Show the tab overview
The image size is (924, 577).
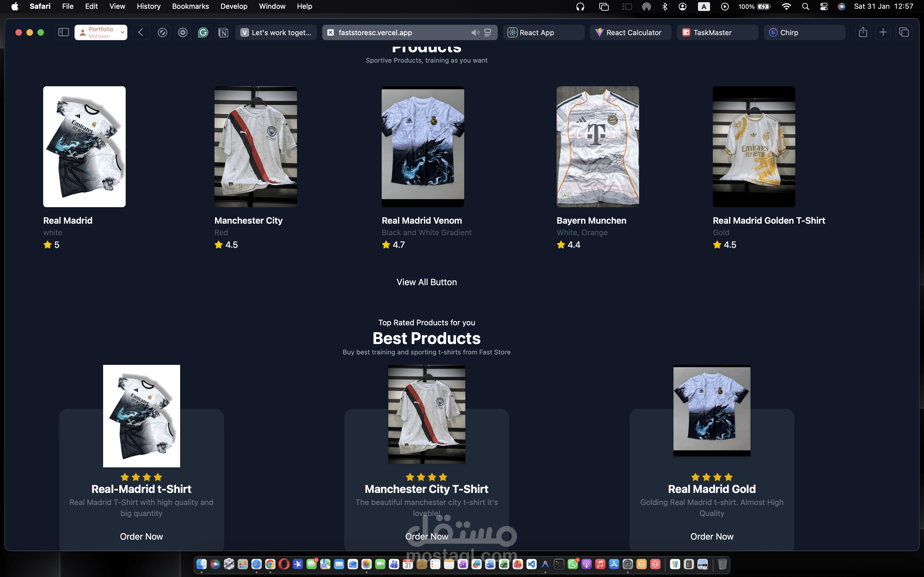pos(904,32)
